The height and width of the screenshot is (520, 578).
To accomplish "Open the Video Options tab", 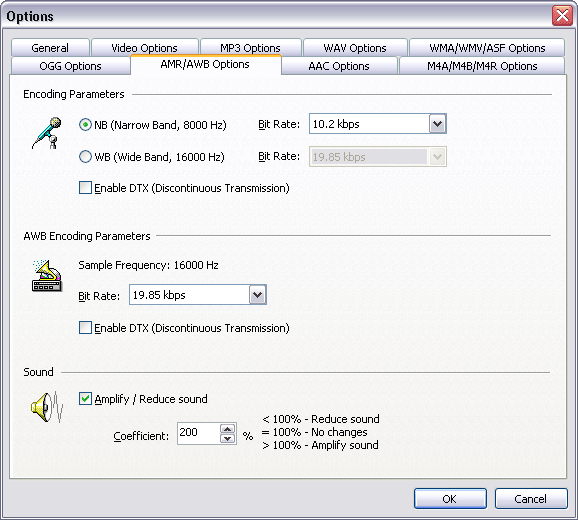I will 144,48.
